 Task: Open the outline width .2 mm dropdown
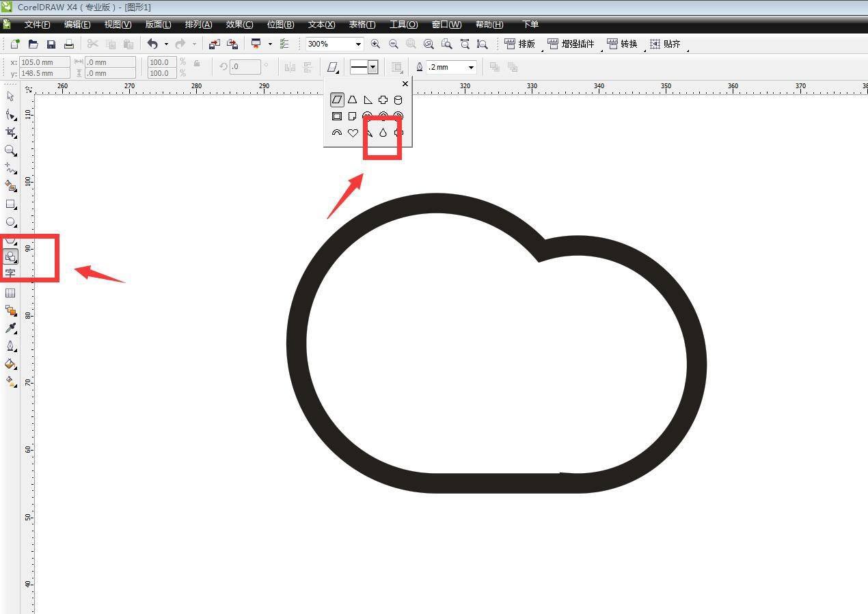point(471,67)
